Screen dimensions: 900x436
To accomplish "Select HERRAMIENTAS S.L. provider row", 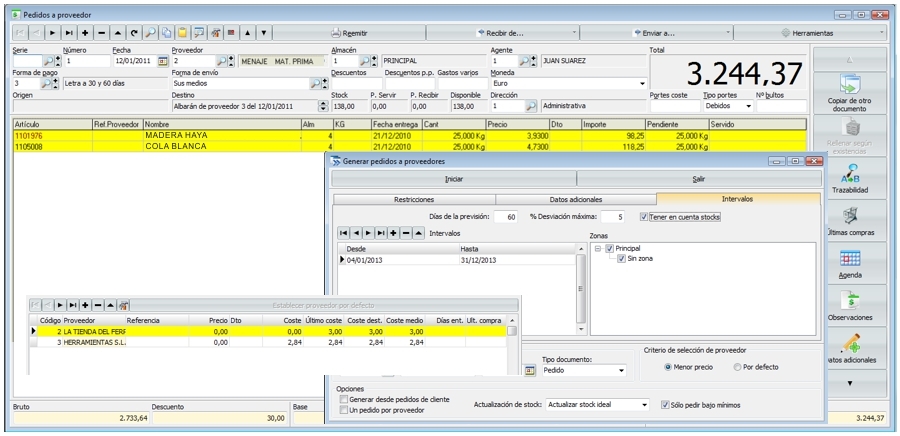I will pyautogui.click(x=267, y=342).
